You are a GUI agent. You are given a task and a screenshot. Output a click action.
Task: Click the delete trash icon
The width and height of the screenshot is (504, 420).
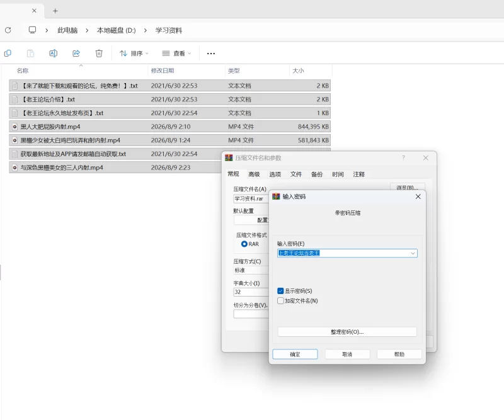tap(99, 53)
